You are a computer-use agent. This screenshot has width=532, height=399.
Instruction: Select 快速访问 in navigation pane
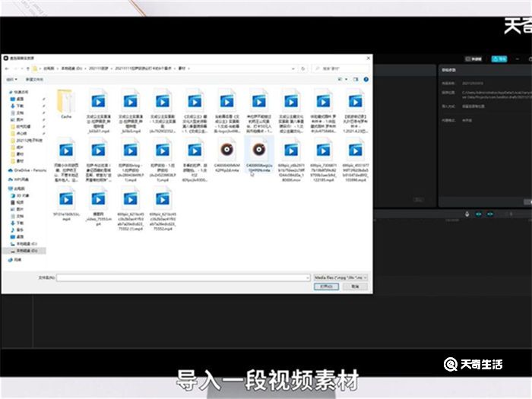click(x=20, y=92)
